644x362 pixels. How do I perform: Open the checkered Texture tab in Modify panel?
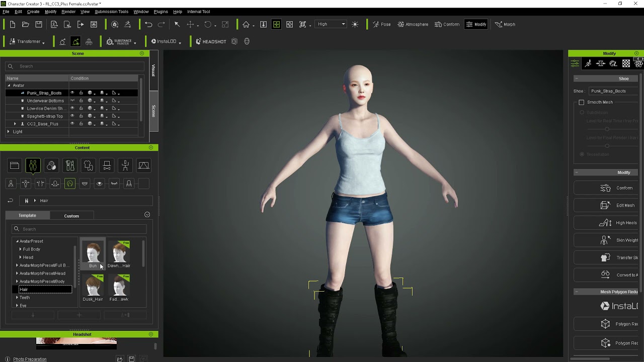click(626, 63)
